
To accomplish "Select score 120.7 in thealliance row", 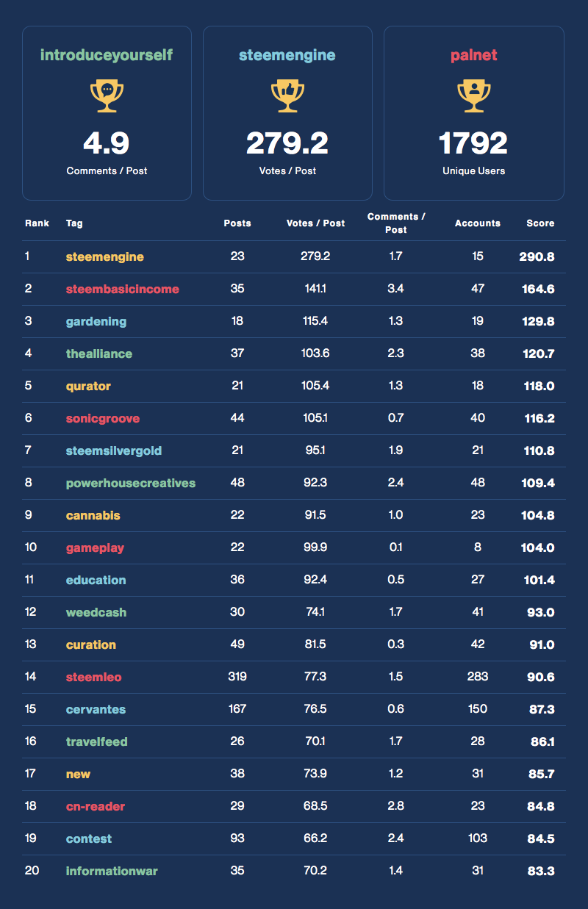I will click(x=538, y=353).
